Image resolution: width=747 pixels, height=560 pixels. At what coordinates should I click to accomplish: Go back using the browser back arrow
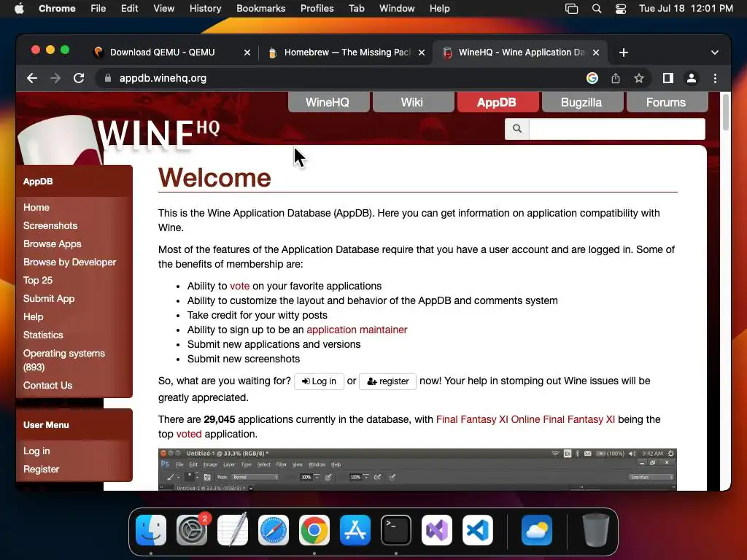click(x=32, y=78)
